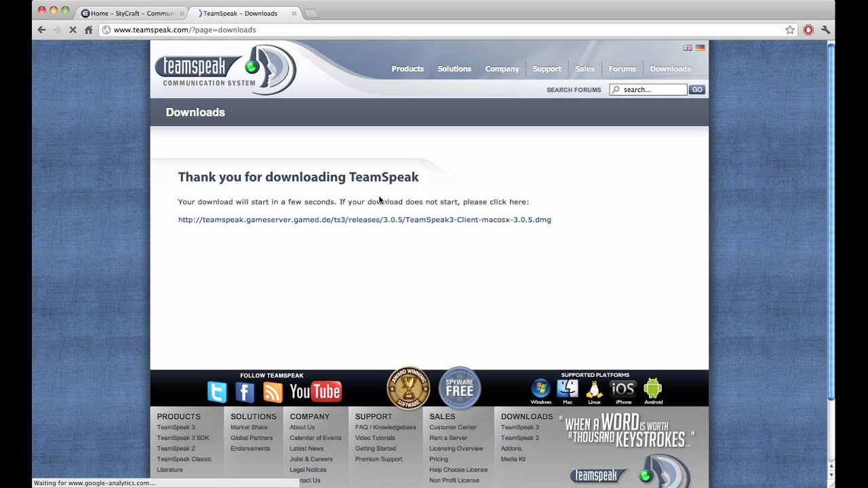
Task: Open TeamSpeak Classic footer link
Action: [184, 459]
